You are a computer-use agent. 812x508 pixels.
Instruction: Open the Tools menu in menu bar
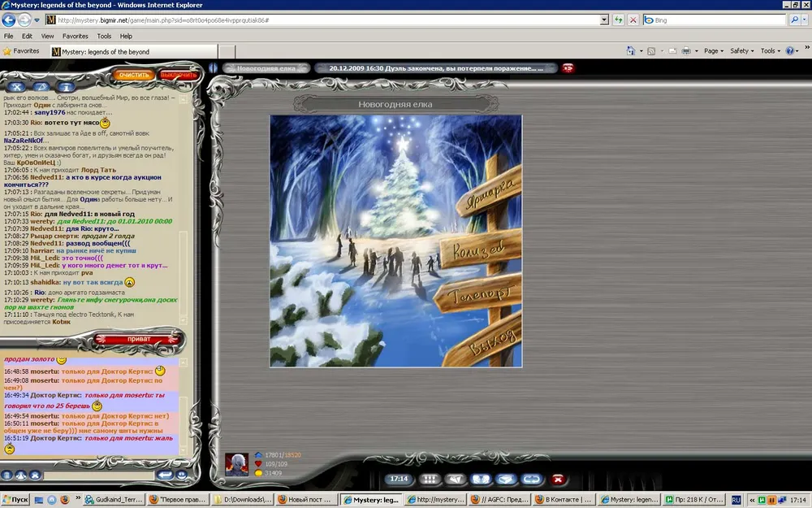(104, 36)
